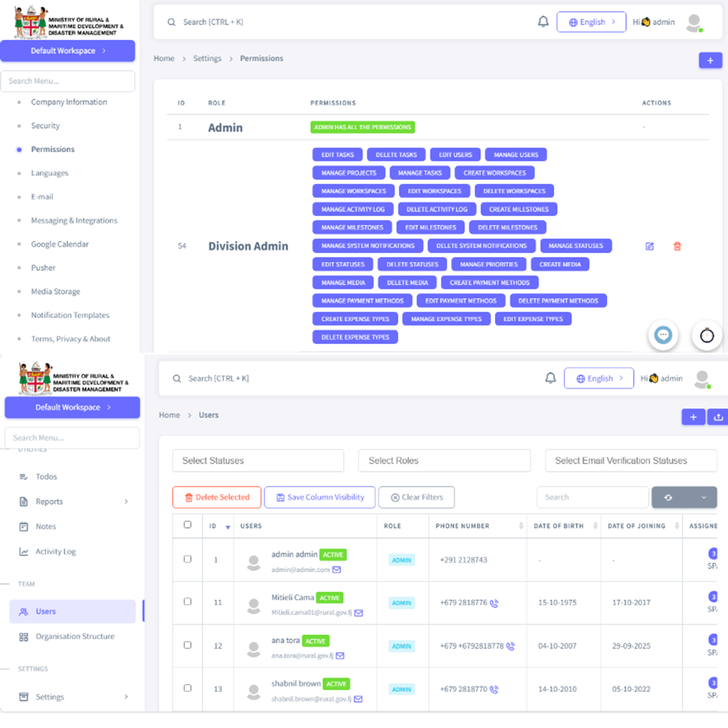Open Organisation Structure in the sidebar
This screenshot has height=728, width=728.
click(x=75, y=636)
